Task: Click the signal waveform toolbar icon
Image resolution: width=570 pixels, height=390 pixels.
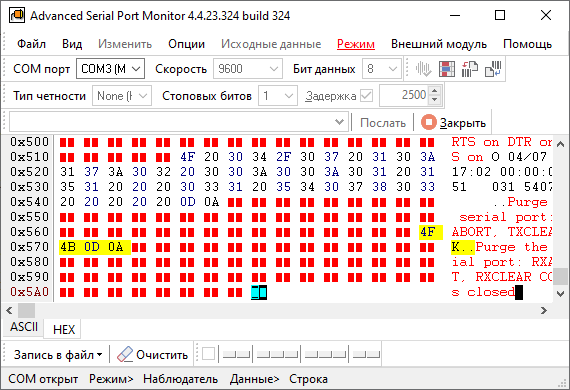Action: 424,69
